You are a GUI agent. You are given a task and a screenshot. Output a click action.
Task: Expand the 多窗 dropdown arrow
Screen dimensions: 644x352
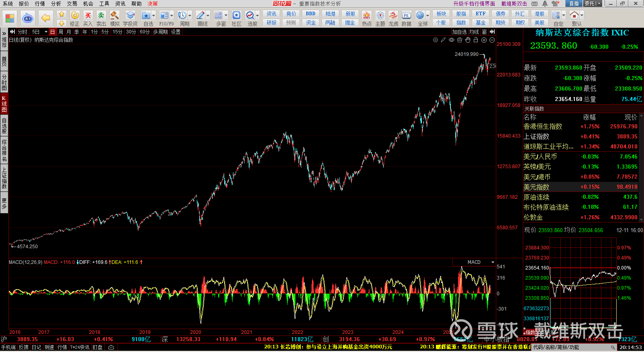pyautogui.click(x=226, y=16)
